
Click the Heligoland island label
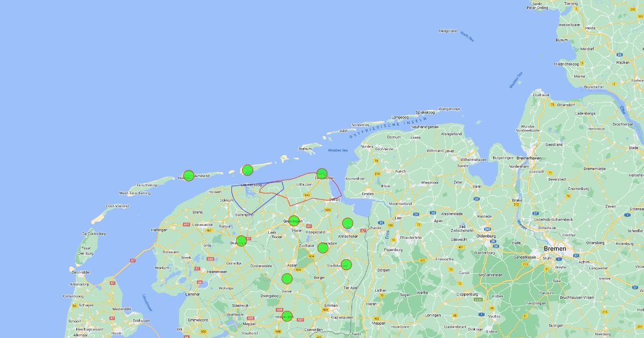click(x=448, y=31)
